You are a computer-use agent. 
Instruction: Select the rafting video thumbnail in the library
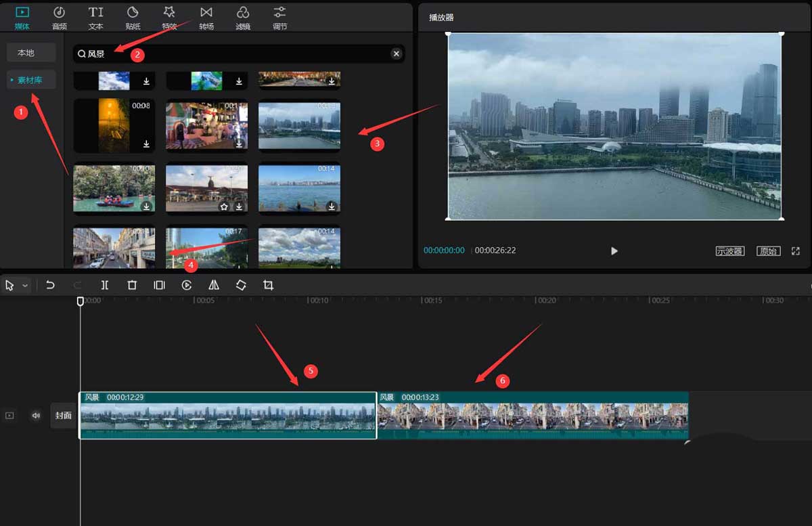coord(114,188)
